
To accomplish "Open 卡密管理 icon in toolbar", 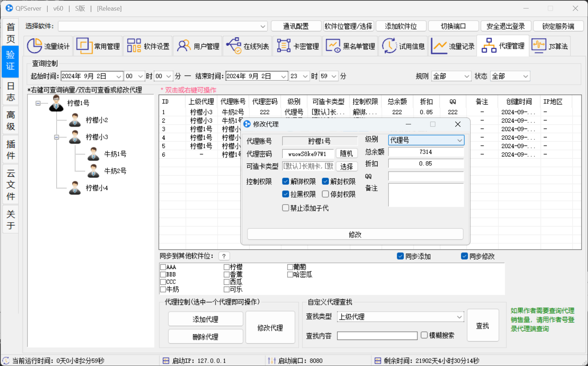I will tap(284, 46).
